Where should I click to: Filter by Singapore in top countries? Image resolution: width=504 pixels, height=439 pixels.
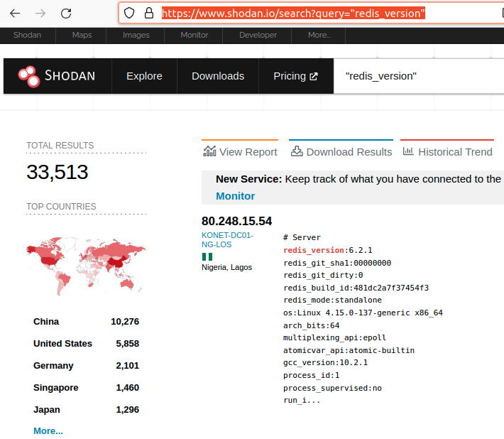(56, 388)
